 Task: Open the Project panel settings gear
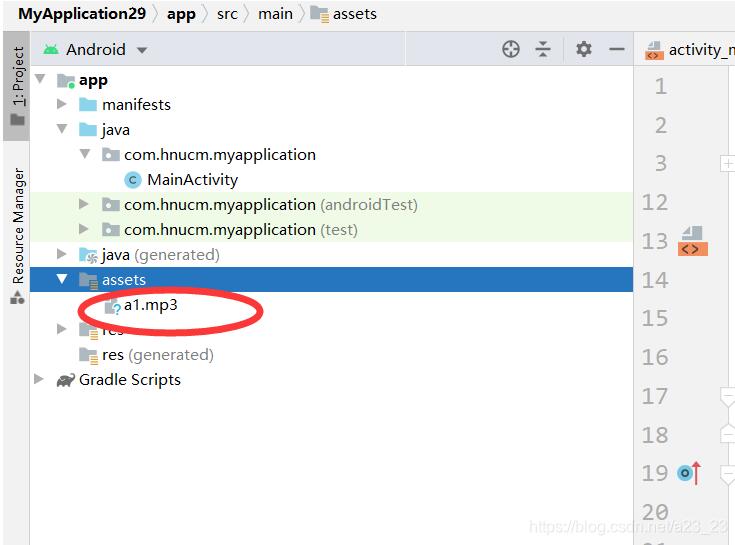pyautogui.click(x=584, y=49)
